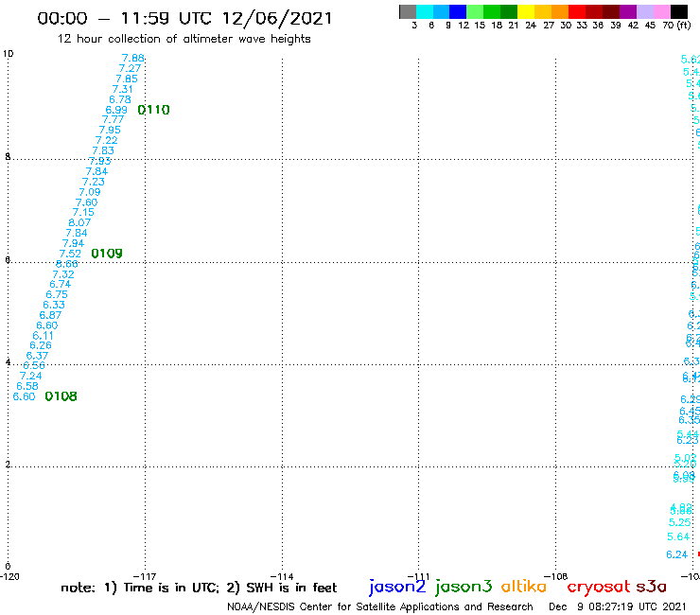Image resolution: width=700 pixels, height=615 pixels.
Task: Click the 7.88 wave height value
Action: click(x=133, y=58)
